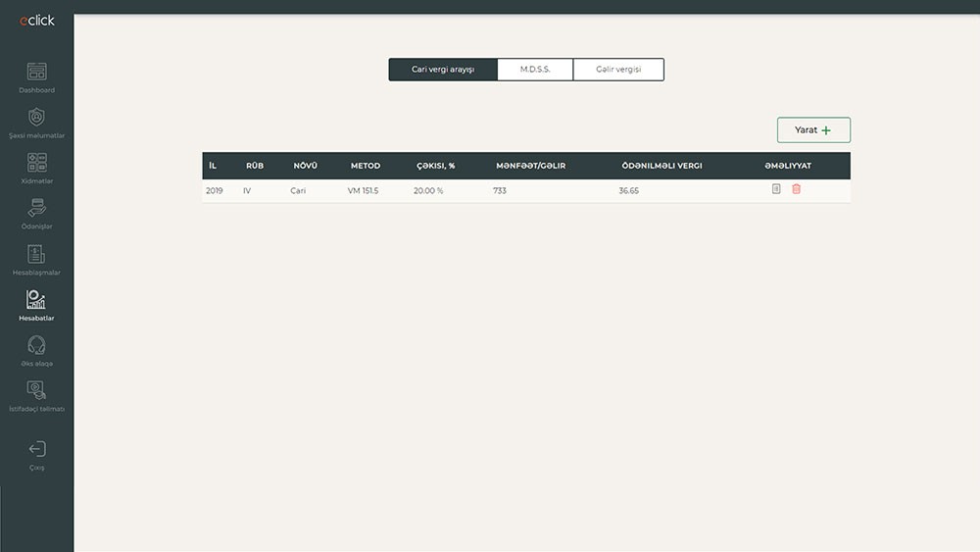Open the Dashboard sidebar icon

[36, 73]
